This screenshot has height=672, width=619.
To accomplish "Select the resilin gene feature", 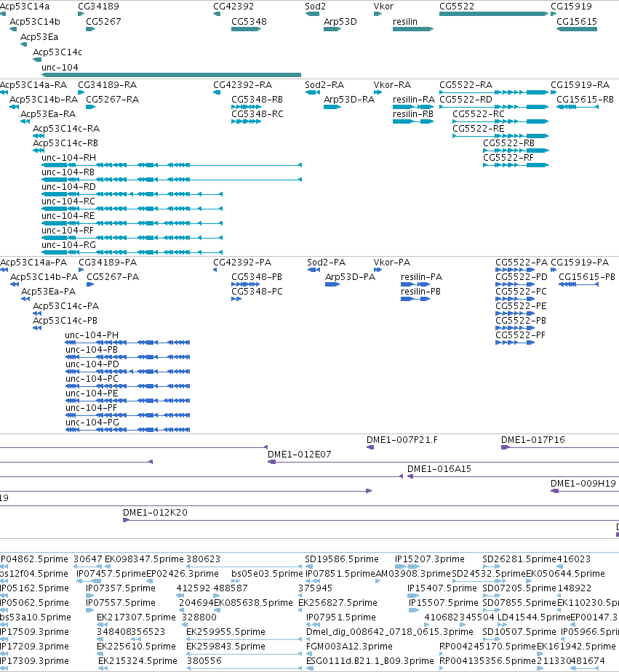I will pyautogui.click(x=413, y=29).
